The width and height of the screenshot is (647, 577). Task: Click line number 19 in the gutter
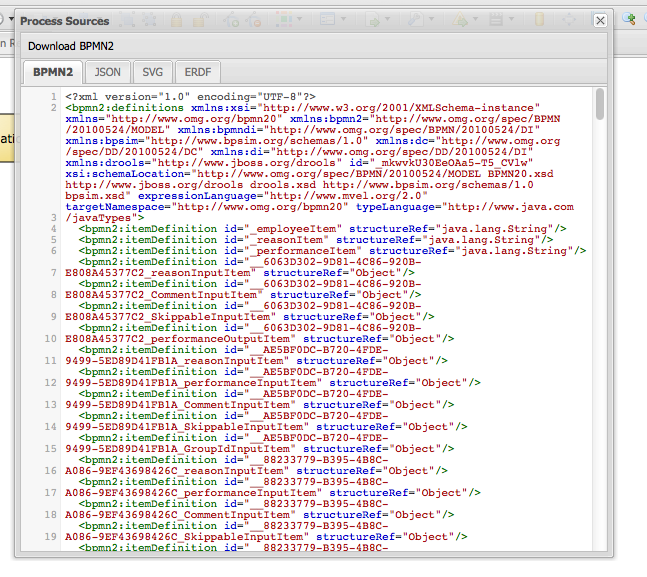[x=50, y=537]
